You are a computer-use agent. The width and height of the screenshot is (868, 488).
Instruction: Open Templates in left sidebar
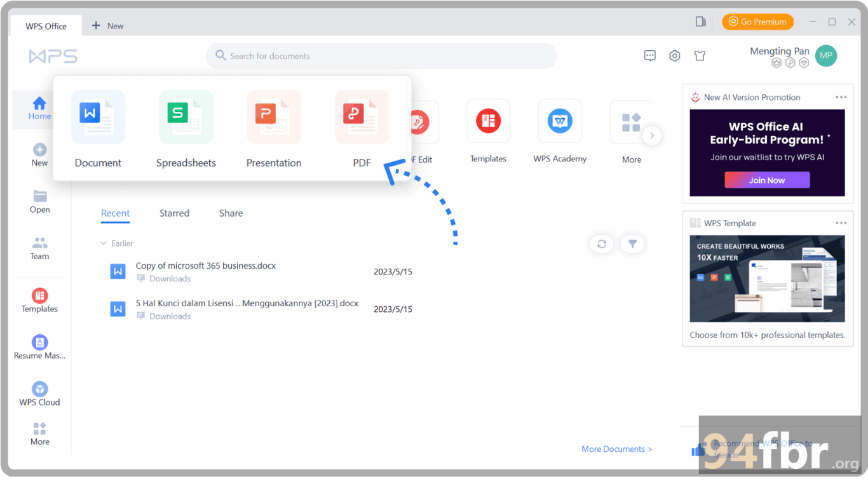[39, 301]
